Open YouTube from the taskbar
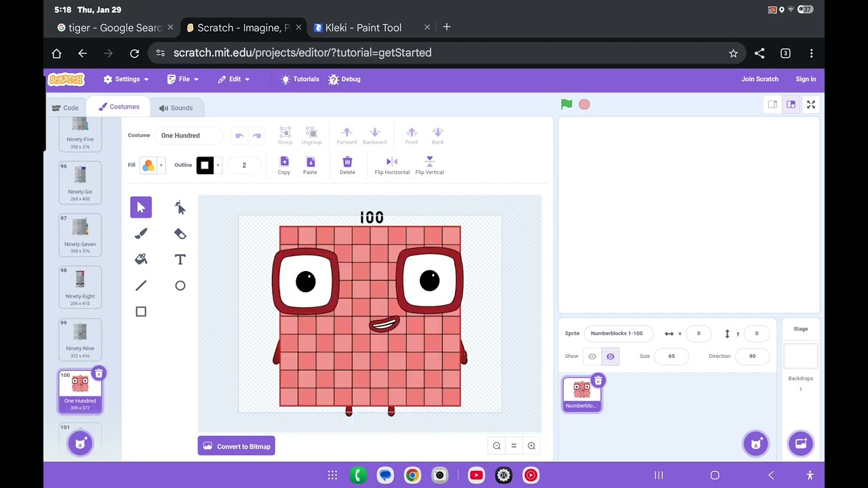The height and width of the screenshot is (488, 868). [476, 475]
